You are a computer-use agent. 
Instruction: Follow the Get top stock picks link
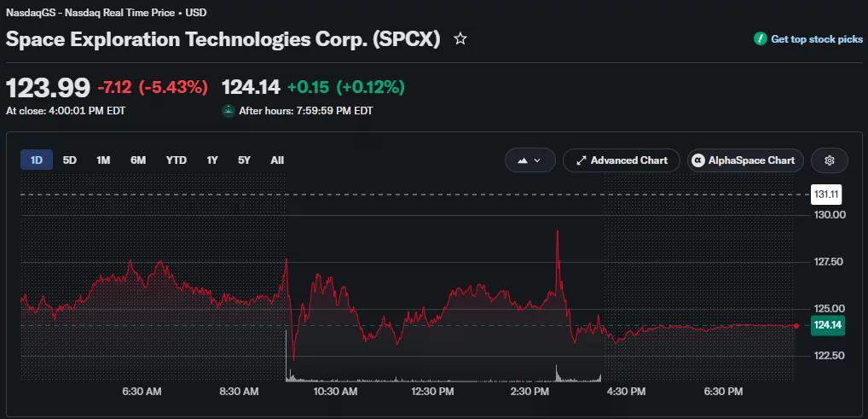click(817, 39)
